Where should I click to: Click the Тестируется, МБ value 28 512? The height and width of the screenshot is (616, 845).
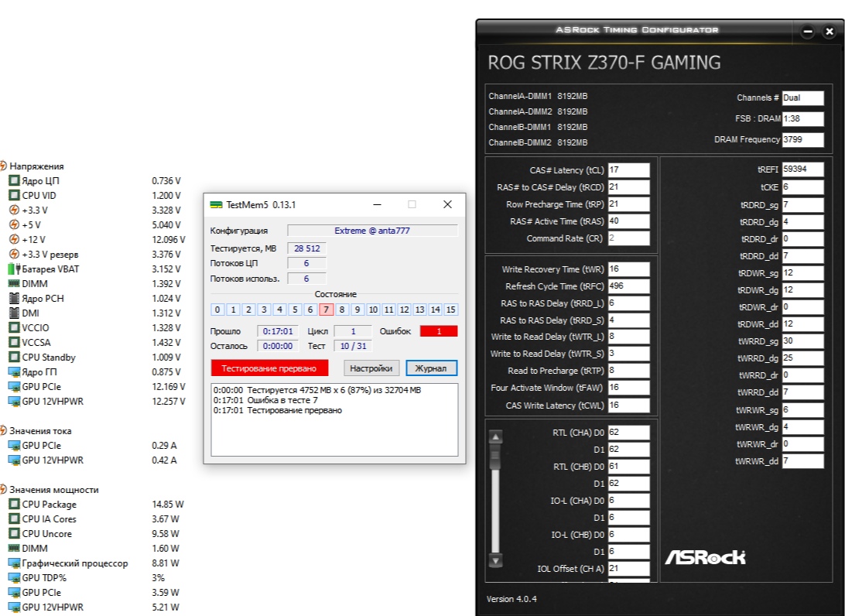(x=306, y=248)
